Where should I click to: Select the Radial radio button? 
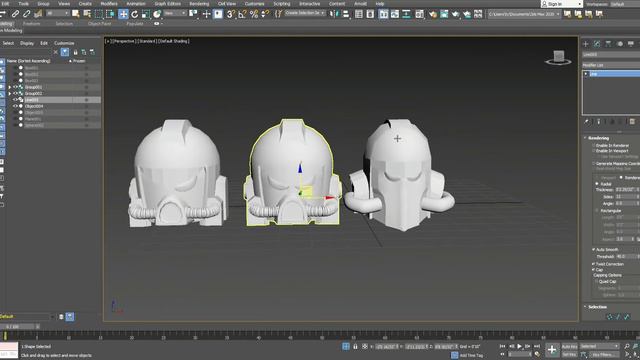(x=597, y=184)
